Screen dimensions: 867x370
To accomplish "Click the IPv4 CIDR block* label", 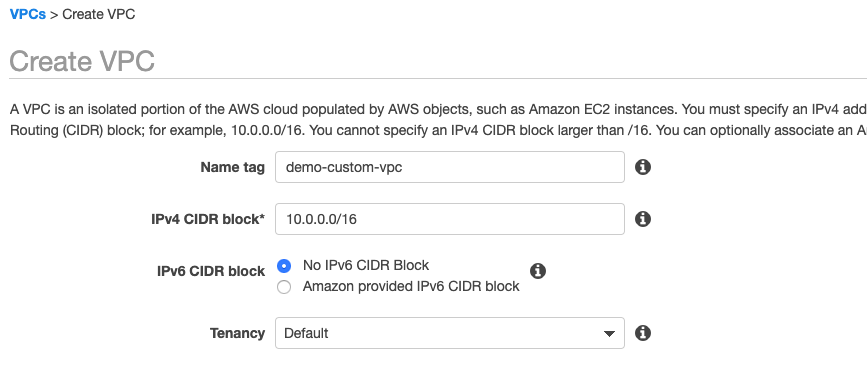I will [x=208, y=219].
